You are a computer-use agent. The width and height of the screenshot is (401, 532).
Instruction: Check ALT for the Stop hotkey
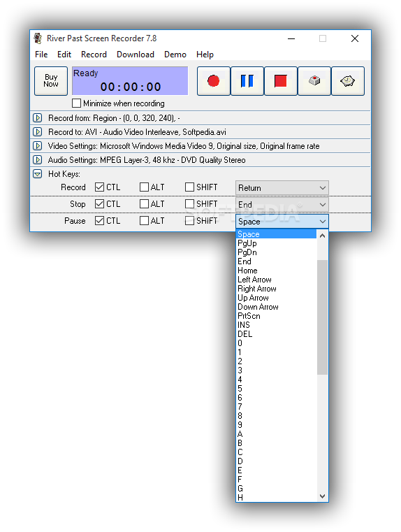[x=144, y=204]
